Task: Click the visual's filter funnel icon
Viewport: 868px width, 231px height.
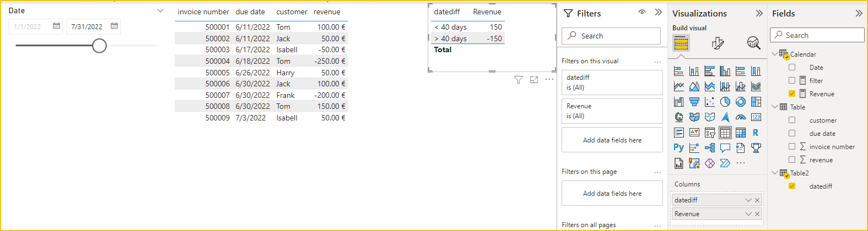Action: (519, 80)
